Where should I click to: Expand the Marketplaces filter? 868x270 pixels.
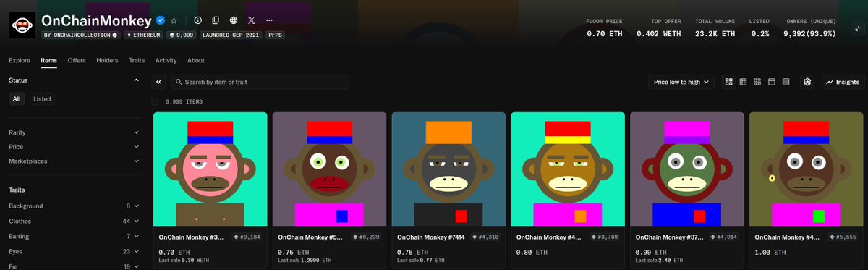pyautogui.click(x=74, y=161)
